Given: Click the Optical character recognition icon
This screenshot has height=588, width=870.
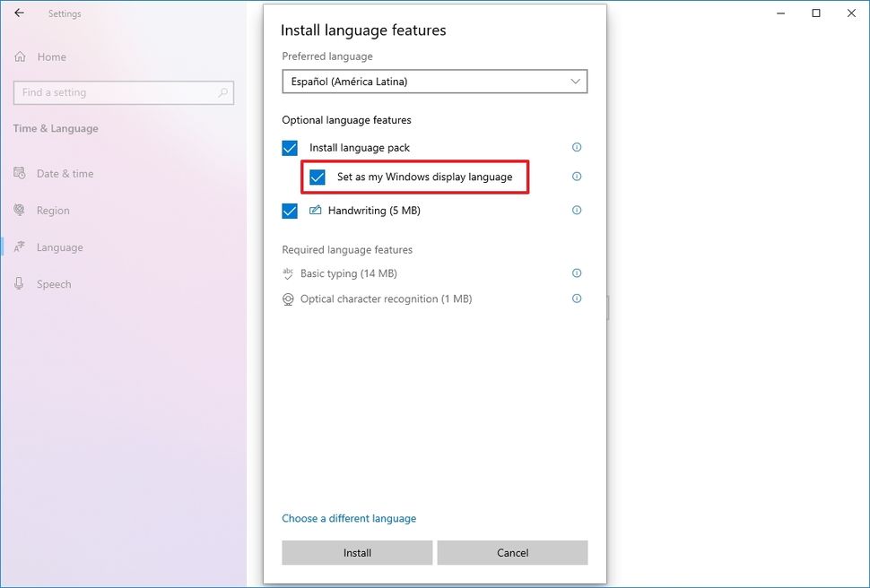Looking at the screenshot, I should [x=288, y=298].
